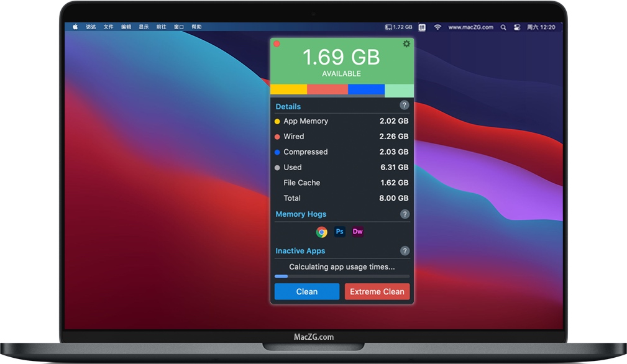This screenshot has height=364, width=627.
Task: Click the Photoshop icon under Memory Hogs
Action: tap(339, 232)
